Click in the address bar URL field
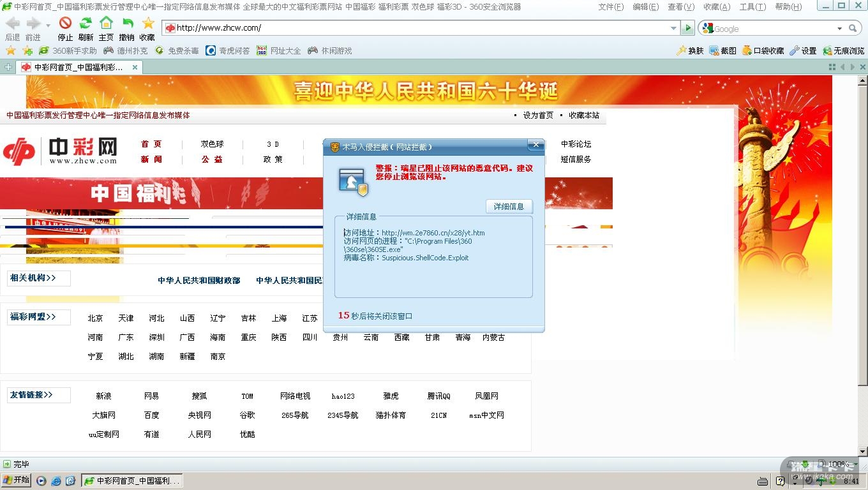The width and height of the screenshot is (868, 490). [x=421, y=28]
